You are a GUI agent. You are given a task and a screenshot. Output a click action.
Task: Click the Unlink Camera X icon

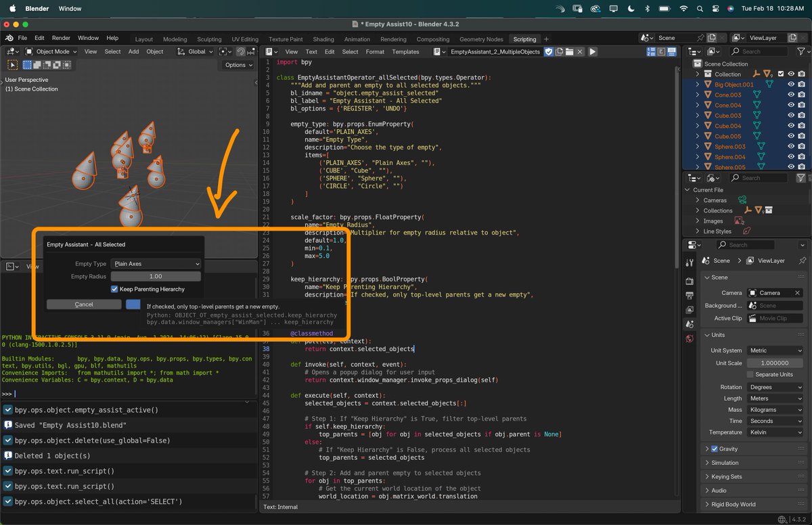point(798,293)
